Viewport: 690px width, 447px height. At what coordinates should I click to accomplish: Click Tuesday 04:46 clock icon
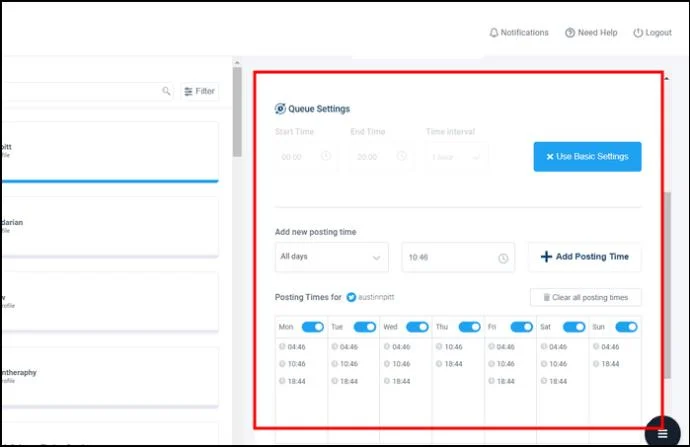point(334,347)
